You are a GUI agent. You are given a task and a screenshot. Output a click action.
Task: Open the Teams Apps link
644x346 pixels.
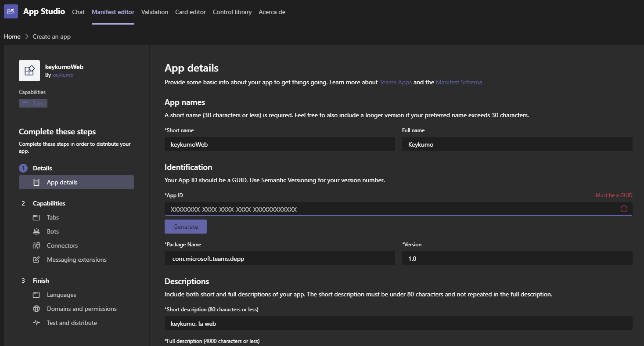click(396, 82)
